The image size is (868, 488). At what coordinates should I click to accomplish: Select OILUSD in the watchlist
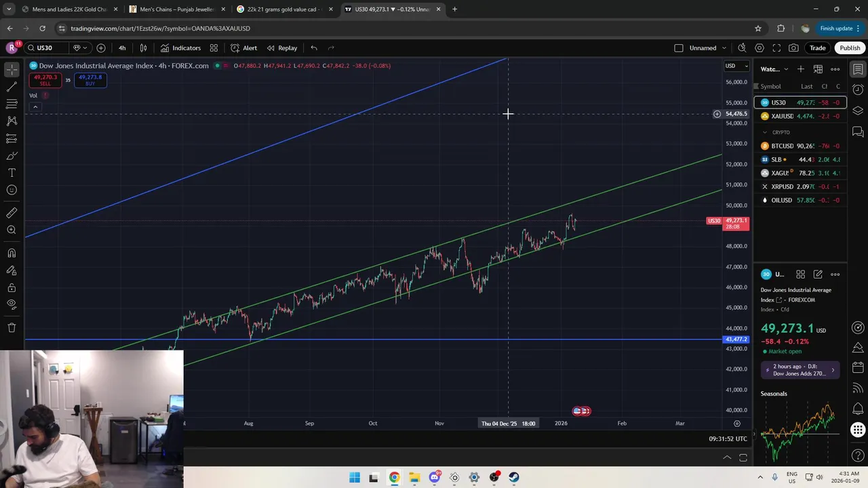(800, 200)
